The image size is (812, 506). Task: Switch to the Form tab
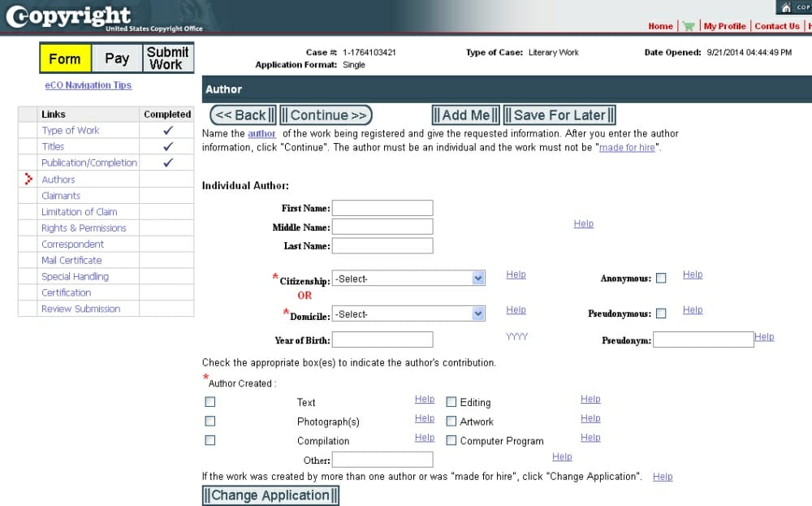65,58
